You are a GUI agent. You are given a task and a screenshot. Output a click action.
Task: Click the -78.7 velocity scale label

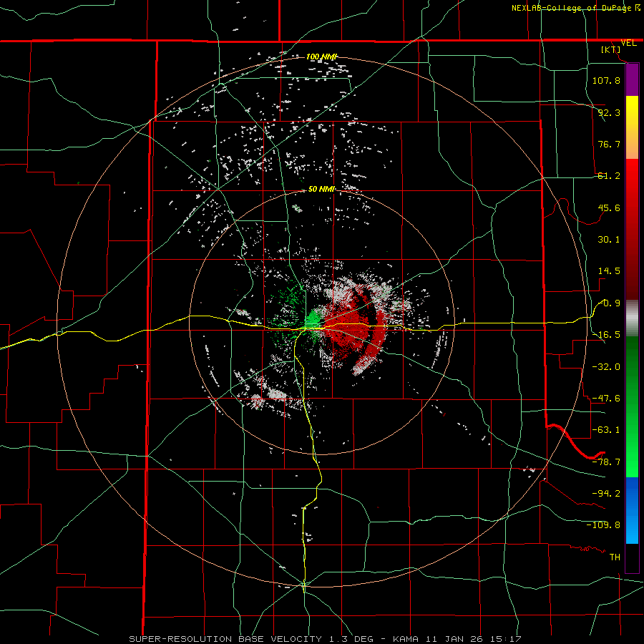[606, 462]
